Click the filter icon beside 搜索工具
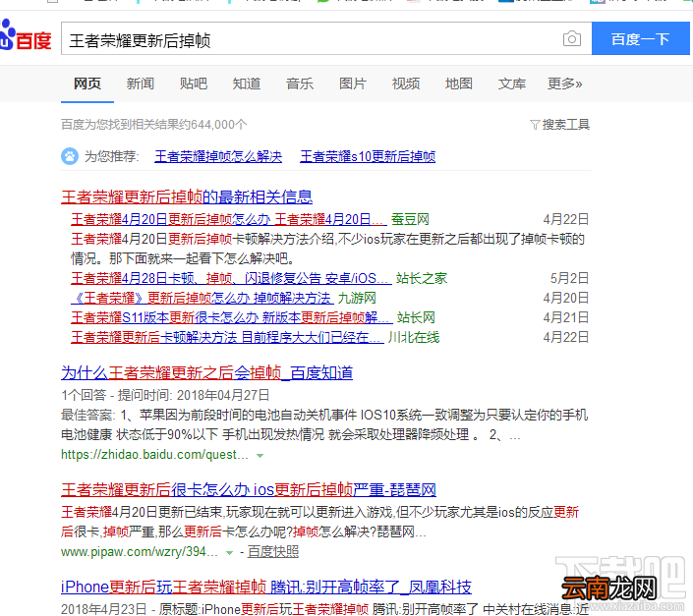The image size is (693, 616). pyautogui.click(x=535, y=125)
